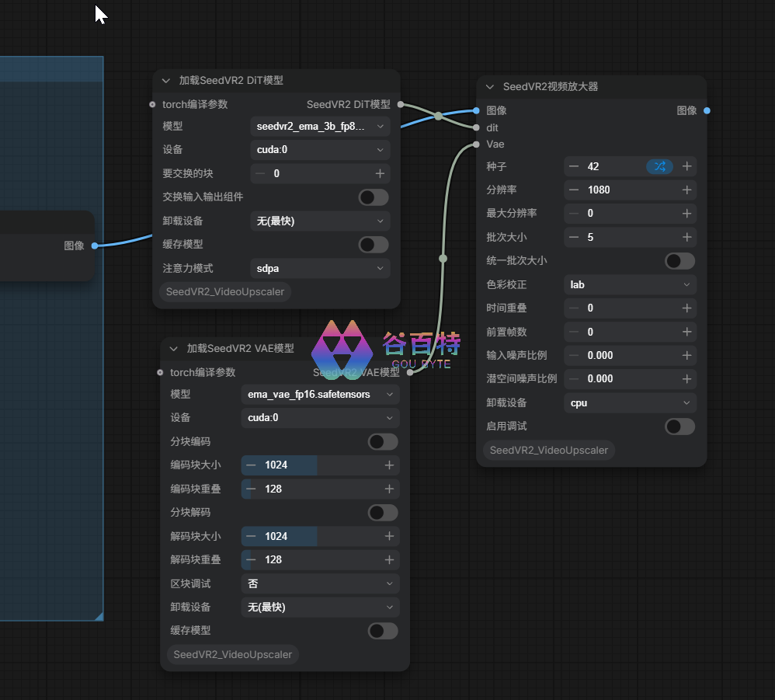Image resolution: width=775 pixels, height=700 pixels.
Task: Toggle 交换输入输出组件 switch
Action: click(374, 197)
